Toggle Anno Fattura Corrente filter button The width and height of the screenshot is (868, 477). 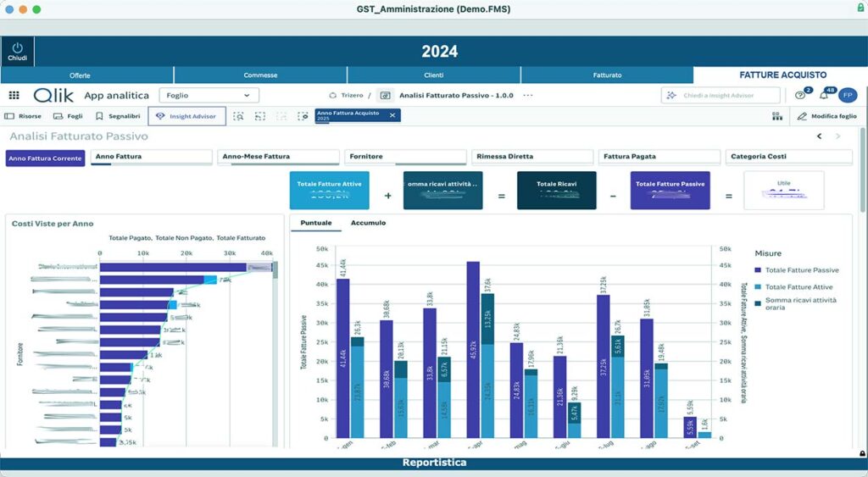[x=46, y=158]
